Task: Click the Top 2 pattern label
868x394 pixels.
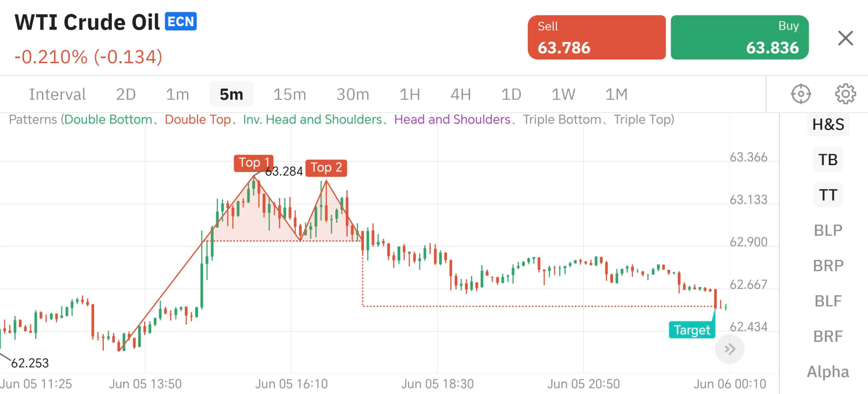Action: tap(326, 167)
